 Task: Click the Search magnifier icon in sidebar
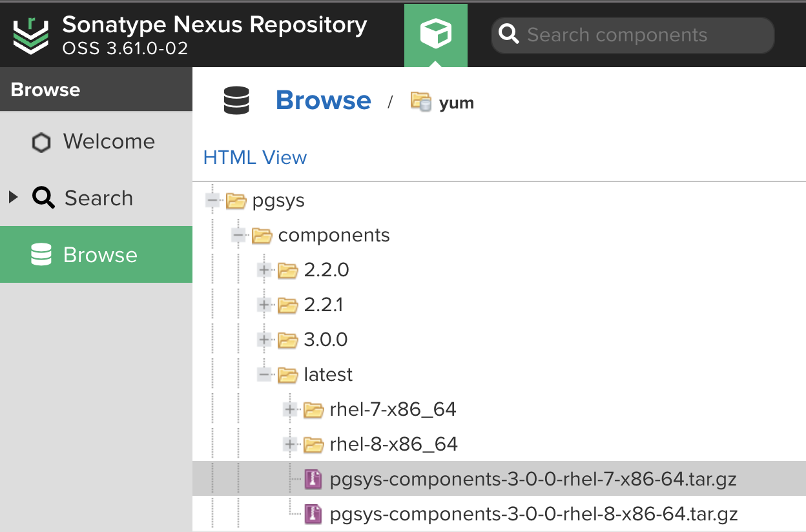43,198
